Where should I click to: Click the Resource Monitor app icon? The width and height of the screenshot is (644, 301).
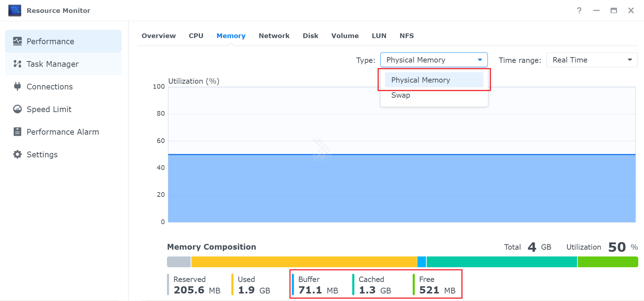[15, 10]
